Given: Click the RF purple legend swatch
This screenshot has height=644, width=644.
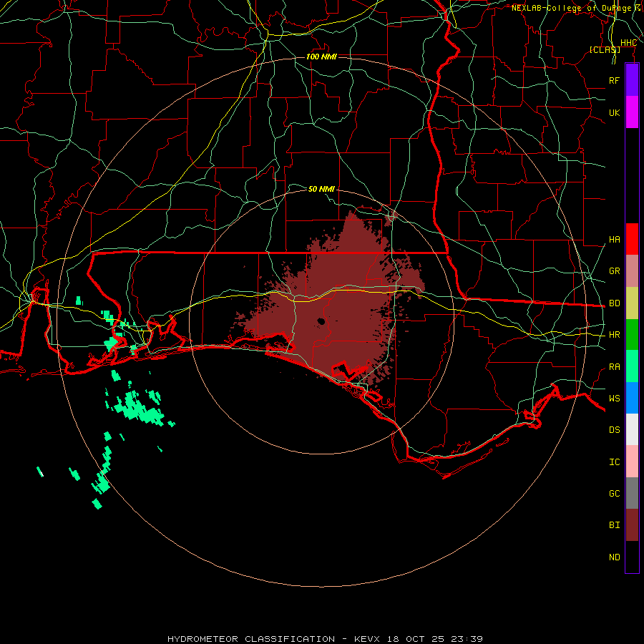Looking at the screenshot, I should 632,80.
